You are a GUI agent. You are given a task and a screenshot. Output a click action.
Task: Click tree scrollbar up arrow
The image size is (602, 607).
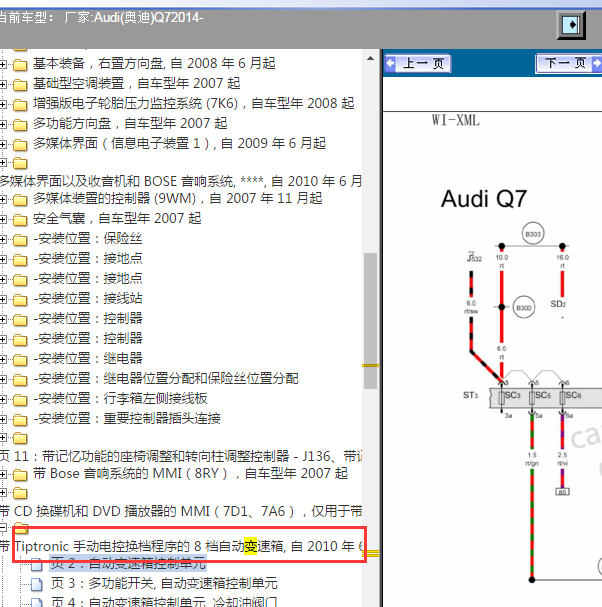click(370, 58)
